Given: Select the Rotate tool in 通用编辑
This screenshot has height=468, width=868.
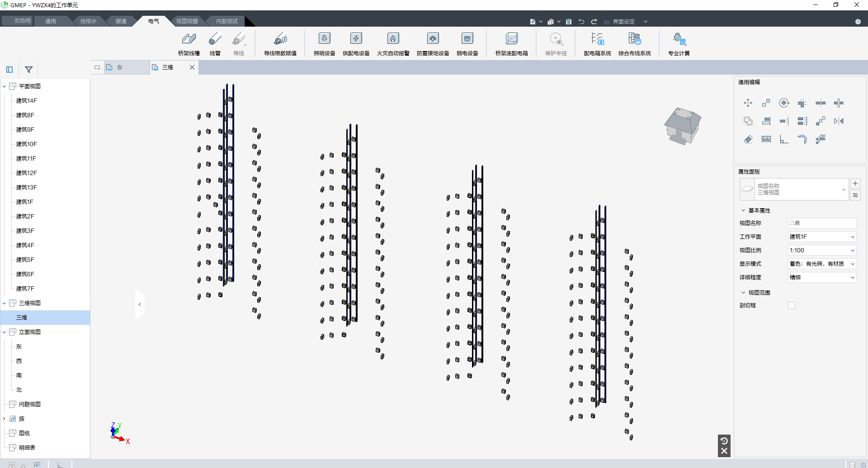Looking at the screenshot, I should [x=784, y=103].
